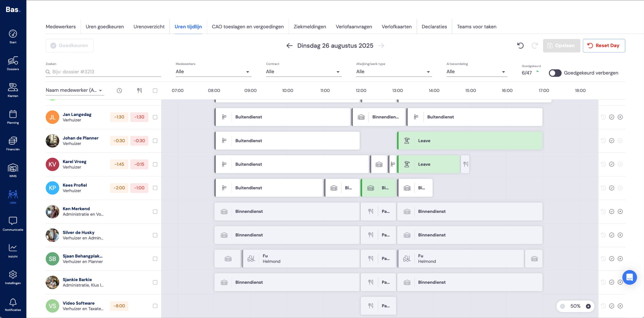Viewport: 644px width, 318px height.
Task: Select Sjaan Behangplak's first Fu Helmond block
Action: pos(300,259)
